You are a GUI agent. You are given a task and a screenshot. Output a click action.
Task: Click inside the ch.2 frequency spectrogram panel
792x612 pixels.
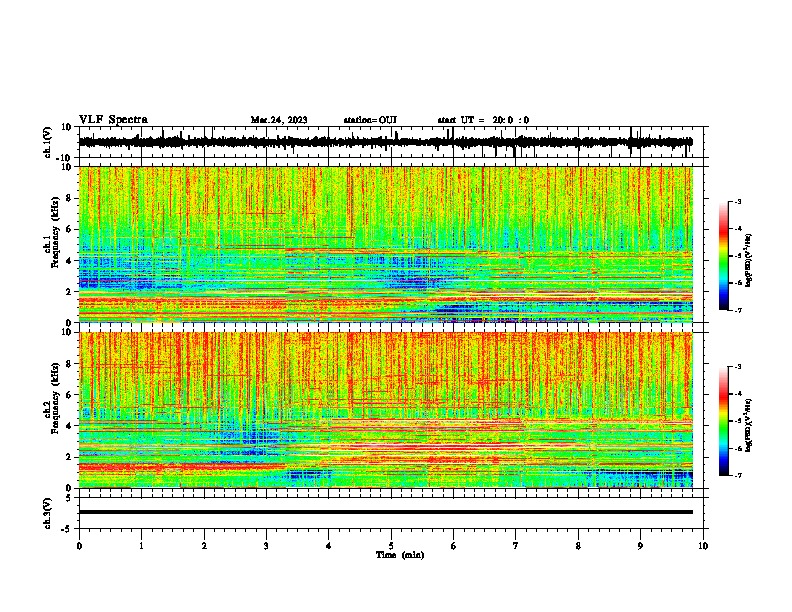(390, 410)
